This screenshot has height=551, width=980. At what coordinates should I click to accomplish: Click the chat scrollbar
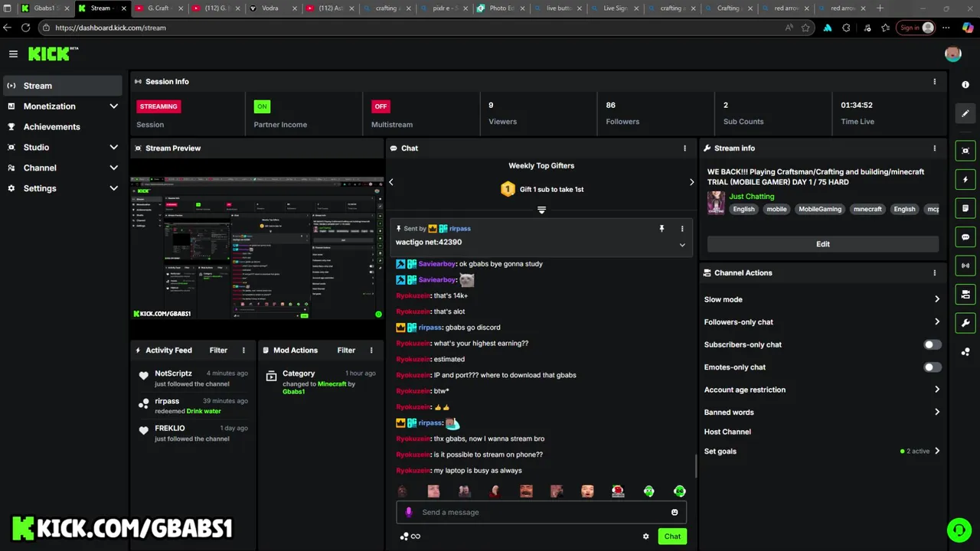pos(696,465)
